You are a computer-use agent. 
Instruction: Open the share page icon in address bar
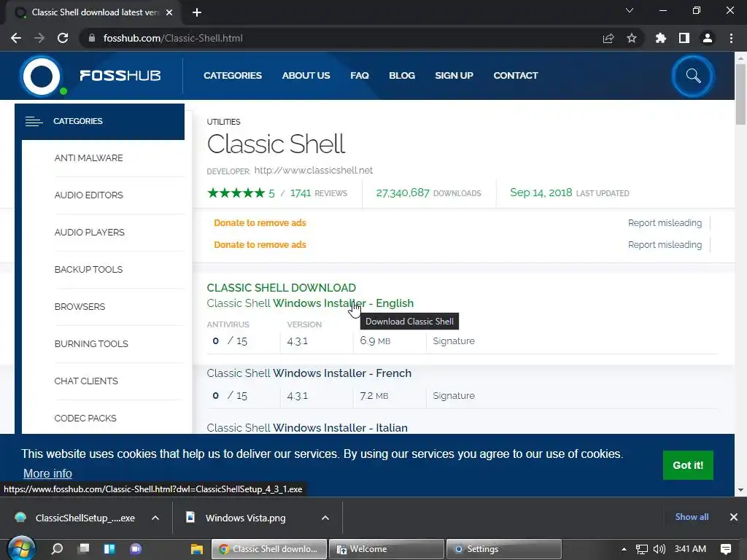(608, 38)
